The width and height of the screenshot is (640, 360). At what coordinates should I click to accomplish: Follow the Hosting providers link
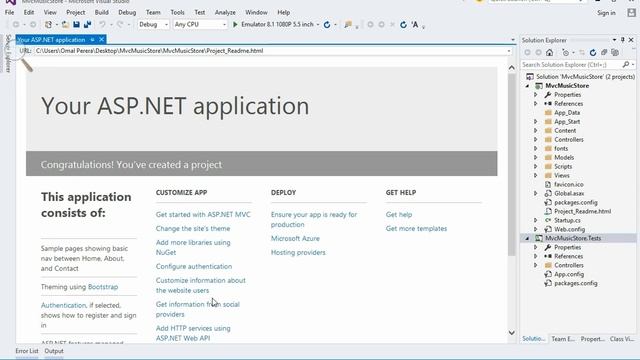(x=298, y=253)
